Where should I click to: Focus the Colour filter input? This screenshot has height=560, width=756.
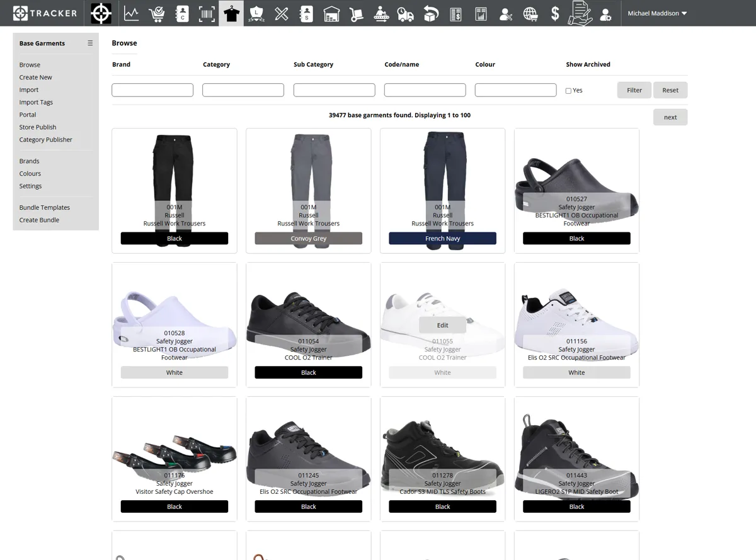516,90
